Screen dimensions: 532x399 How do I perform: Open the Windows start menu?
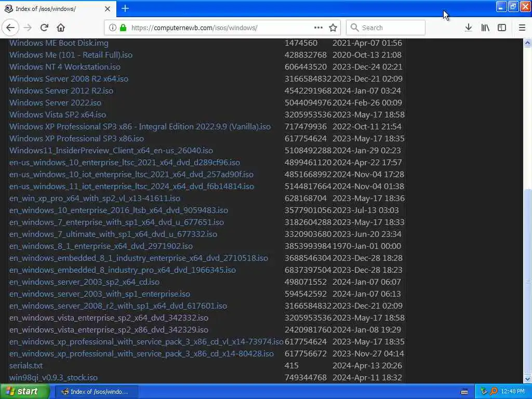[x=24, y=392]
